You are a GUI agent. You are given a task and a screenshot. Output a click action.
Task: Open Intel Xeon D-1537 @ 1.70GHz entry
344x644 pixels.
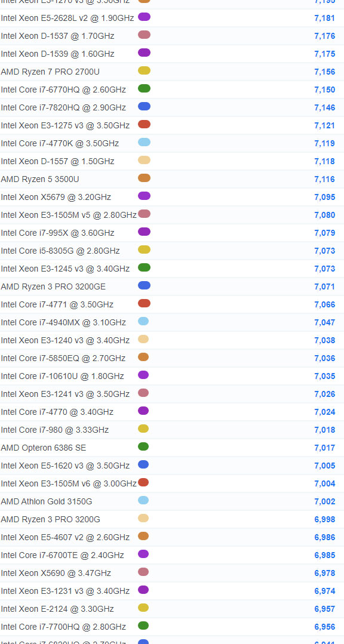click(x=57, y=36)
